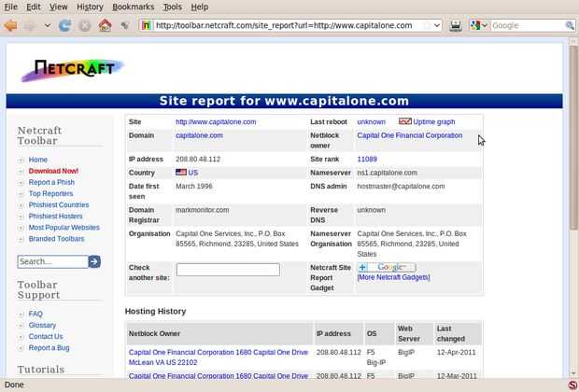Open the URL bar history dropdown
Screen dimensions: 579x392
[x=437, y=25]
